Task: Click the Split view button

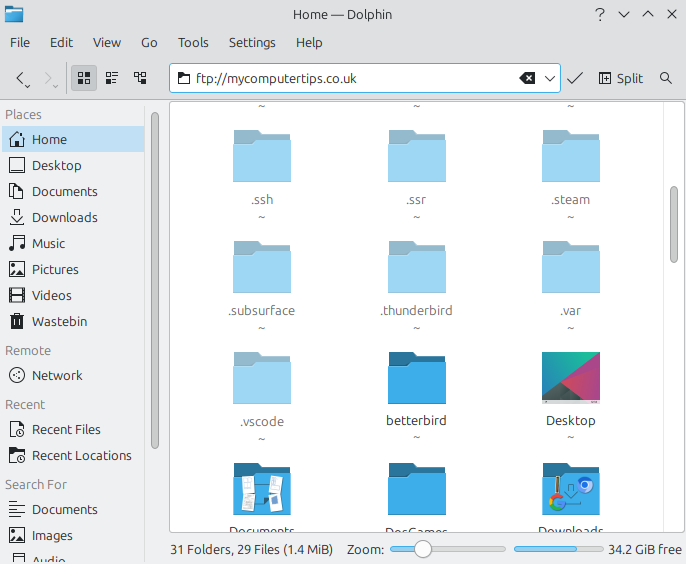Action: coord(621,78)
